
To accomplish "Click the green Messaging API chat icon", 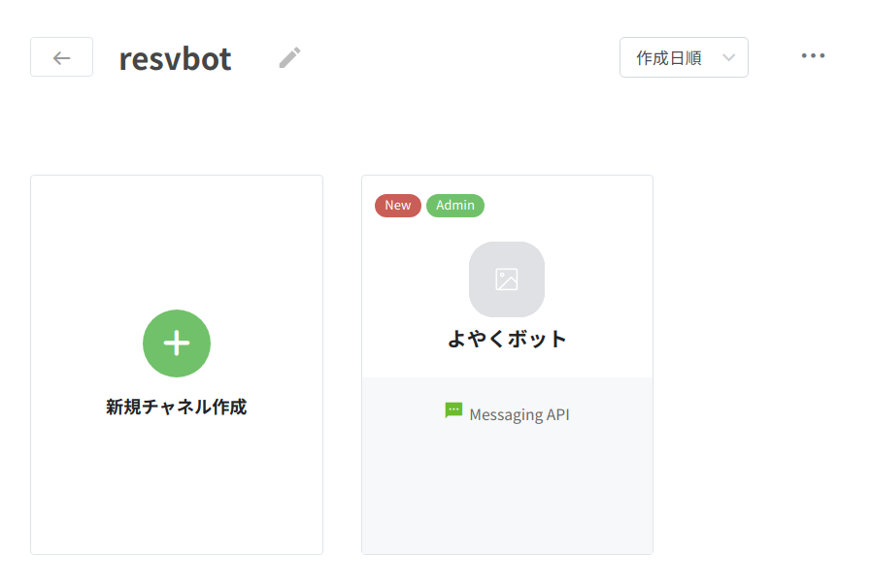I will 453,410.
